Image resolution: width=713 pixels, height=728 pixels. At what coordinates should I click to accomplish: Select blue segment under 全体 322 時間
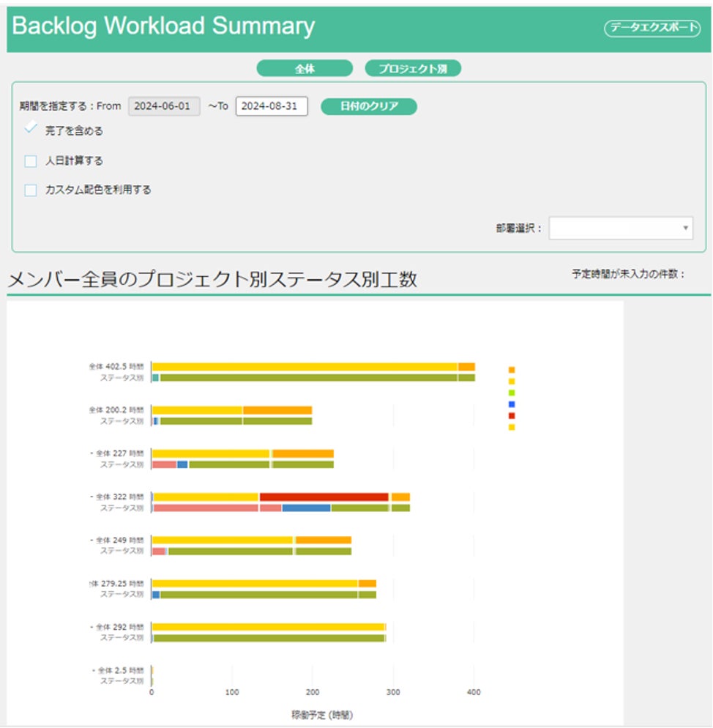[x=307, y=508]
